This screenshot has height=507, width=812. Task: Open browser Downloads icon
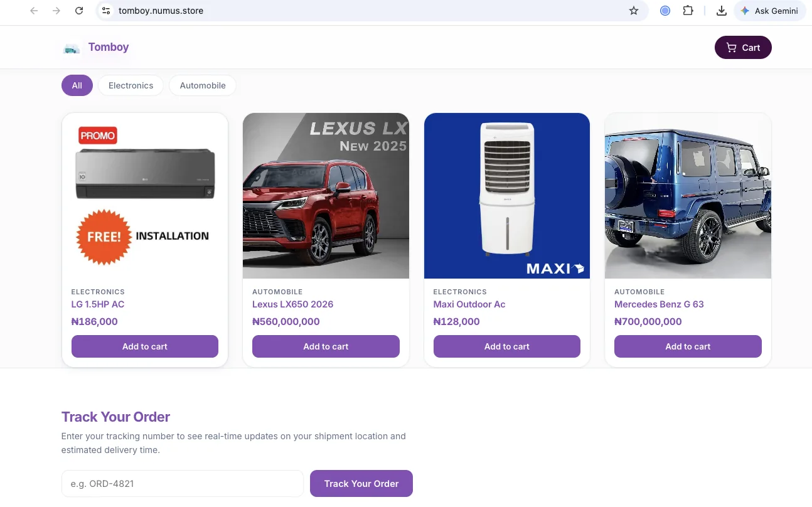click(x=722, y=11)
